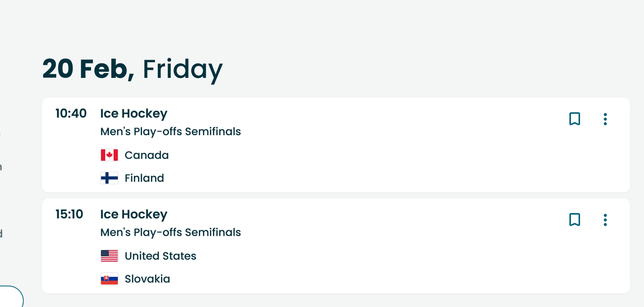Viewport: 644px width, 307px height.
Task: Click the Canada flag icon
Action: (x=109, y=155)
